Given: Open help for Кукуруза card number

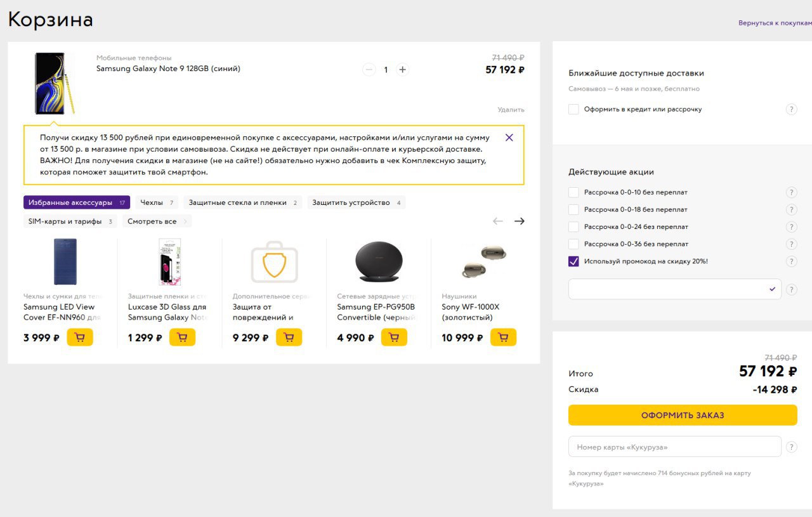Looking at the screenshot, I should pos(791,447).
